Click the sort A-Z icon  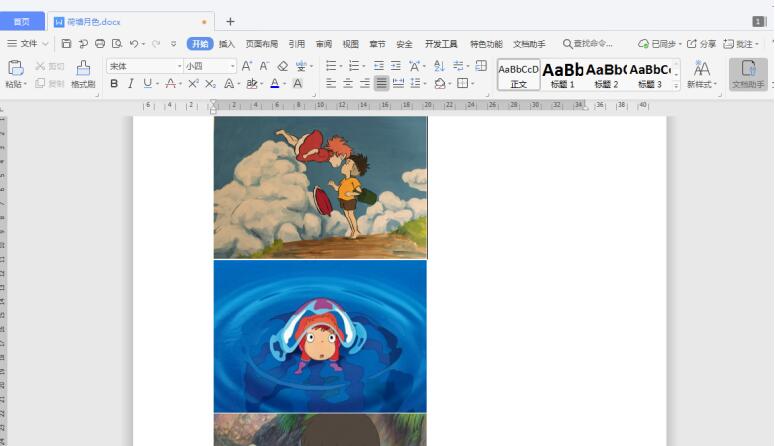[439, 66]
